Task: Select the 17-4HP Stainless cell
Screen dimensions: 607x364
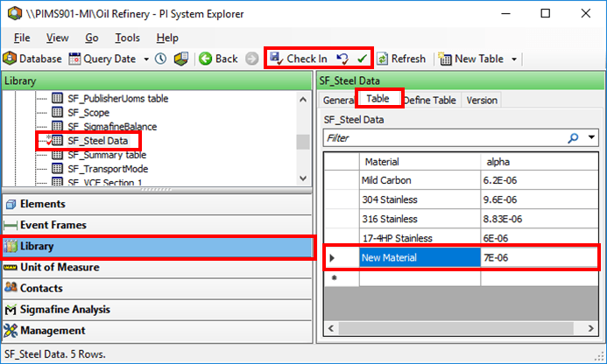Action: click(420, 238)
